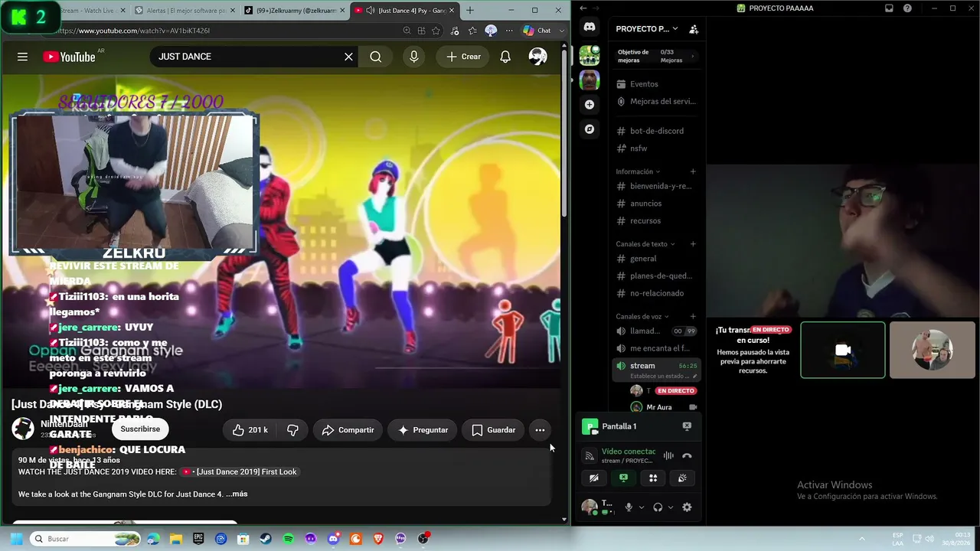Open headphone output options chevron
The height and width of the screenshot is (551, 980).
tap(671, 507)
